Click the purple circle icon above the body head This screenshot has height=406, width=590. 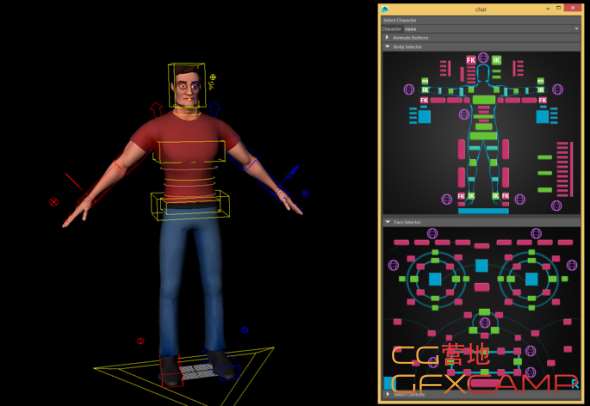point(484,58)
